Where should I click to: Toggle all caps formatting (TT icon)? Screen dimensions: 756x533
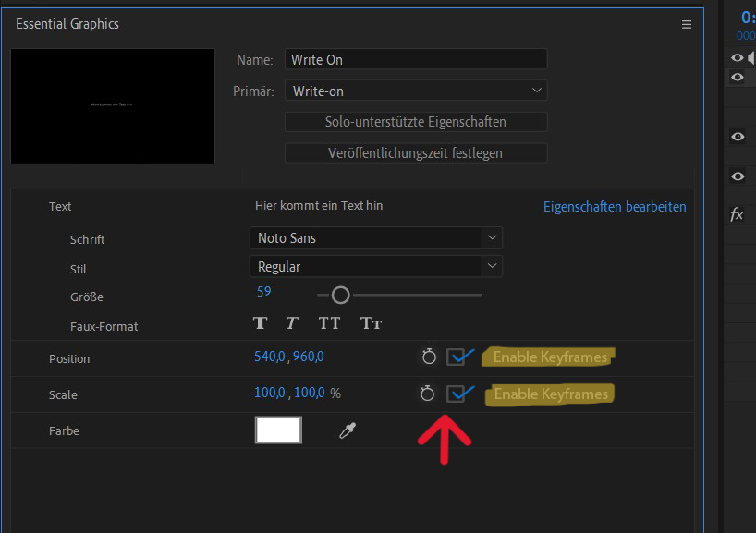click(328, 322)
